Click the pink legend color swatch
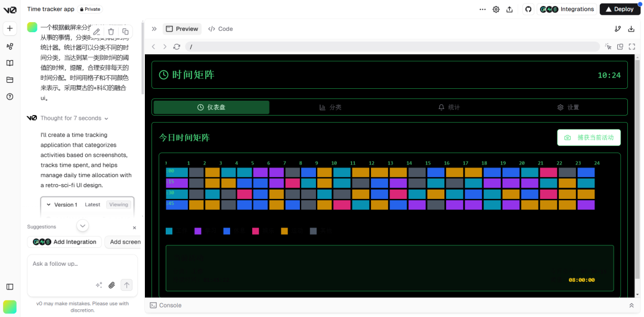644x317 pixels. (255, 231)
